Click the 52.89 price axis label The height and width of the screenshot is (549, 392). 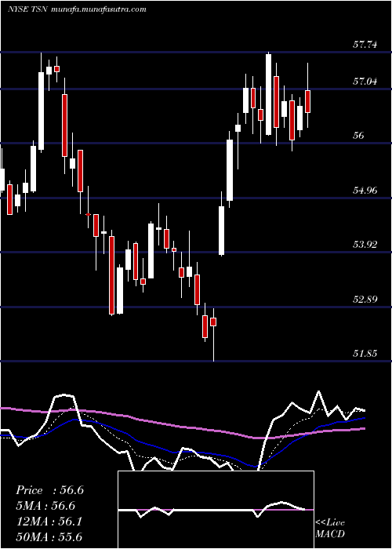[365, 300]
